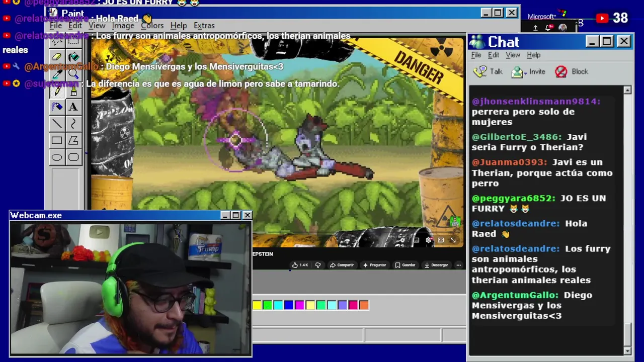Click the Guardar save button
The image size is (644, 362).
pyautogui.click(x=405, y=265)
